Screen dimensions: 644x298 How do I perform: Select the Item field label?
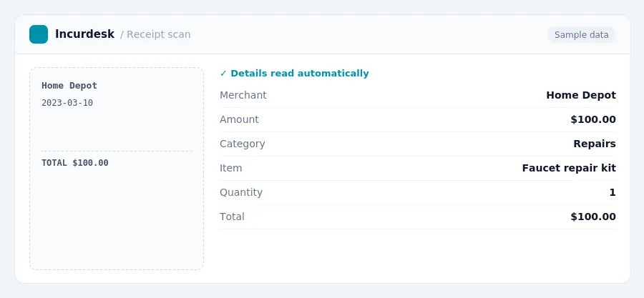click(231, 168)
